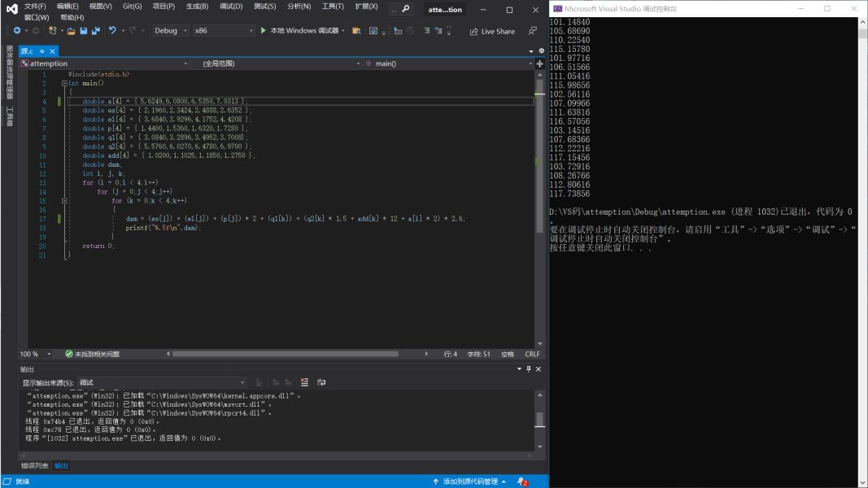
Task: Open the 文件(F) menu
Action: coord(35,6)
